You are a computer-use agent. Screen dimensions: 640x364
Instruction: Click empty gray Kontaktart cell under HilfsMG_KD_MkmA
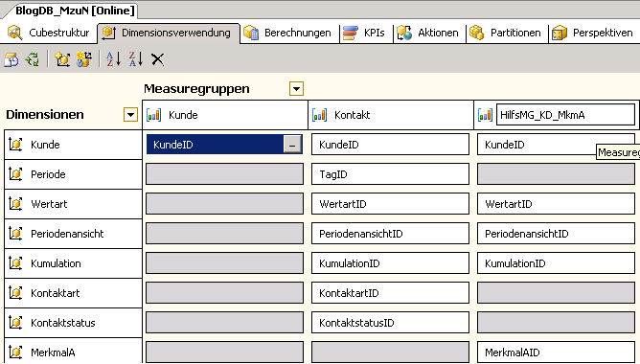coord(556,293)
